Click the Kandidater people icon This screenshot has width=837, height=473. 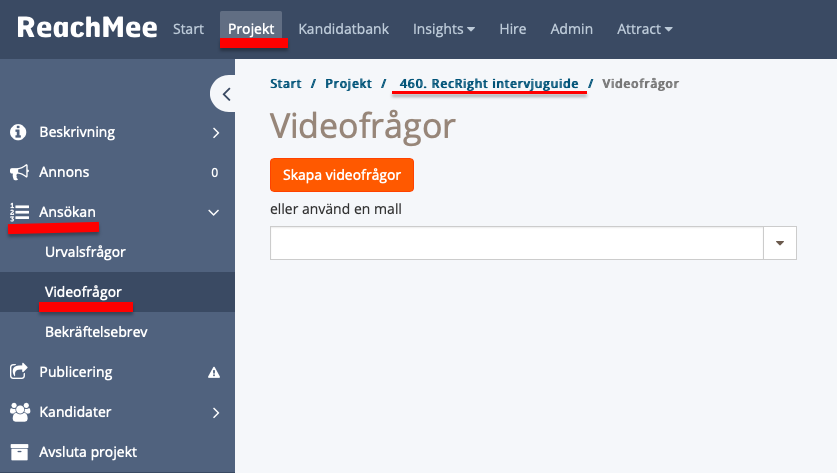point(20,412)
